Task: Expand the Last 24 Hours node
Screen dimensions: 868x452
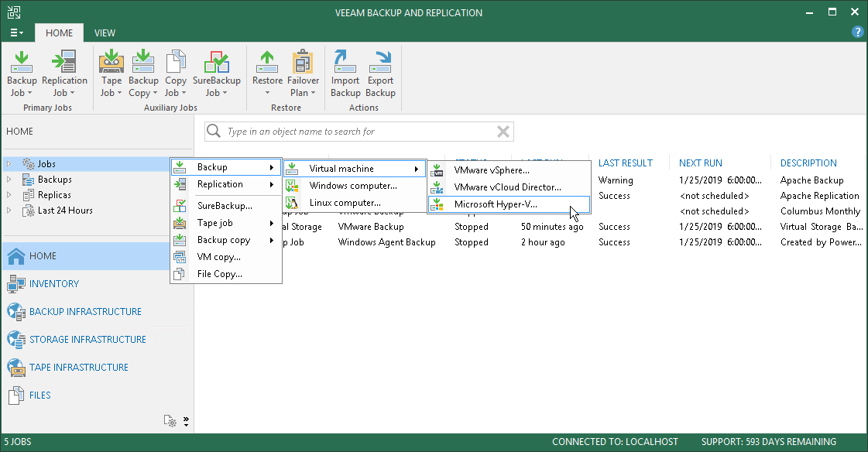Action: pos(9,211)
